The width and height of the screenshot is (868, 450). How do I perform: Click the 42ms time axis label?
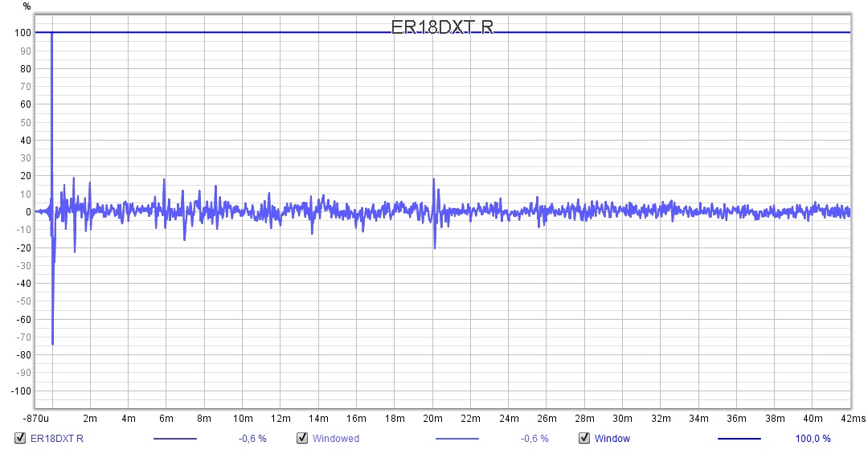853,419
